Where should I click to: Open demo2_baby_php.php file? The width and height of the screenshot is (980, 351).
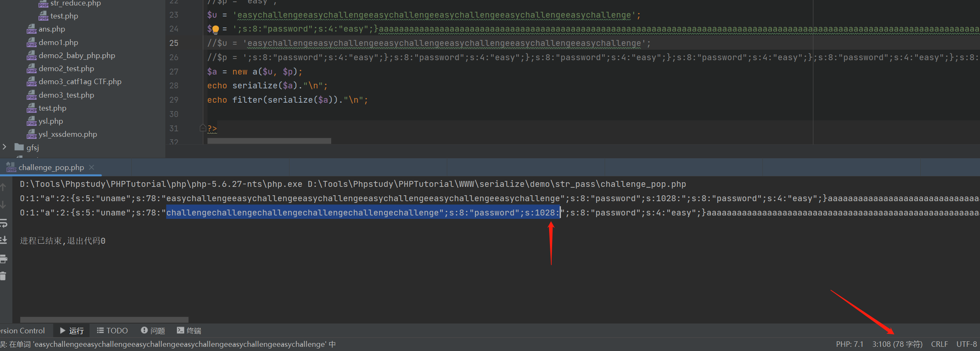(x=77, y=56)
